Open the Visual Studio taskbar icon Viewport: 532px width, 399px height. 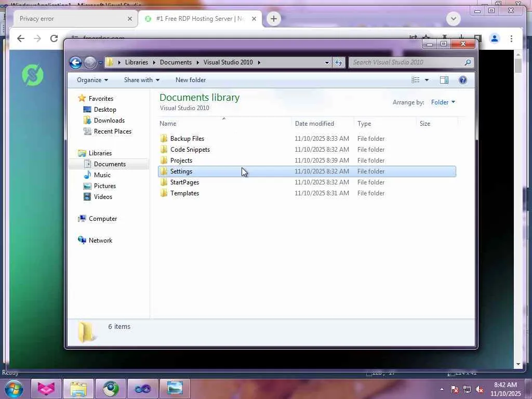tap(142, 389)
